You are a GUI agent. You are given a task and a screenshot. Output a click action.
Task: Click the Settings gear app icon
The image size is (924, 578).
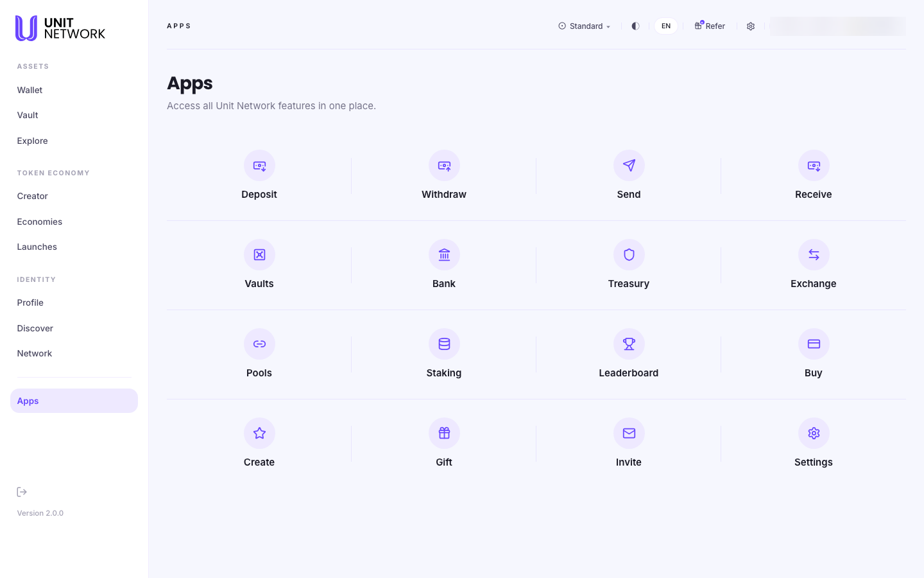tap(814, 433)
